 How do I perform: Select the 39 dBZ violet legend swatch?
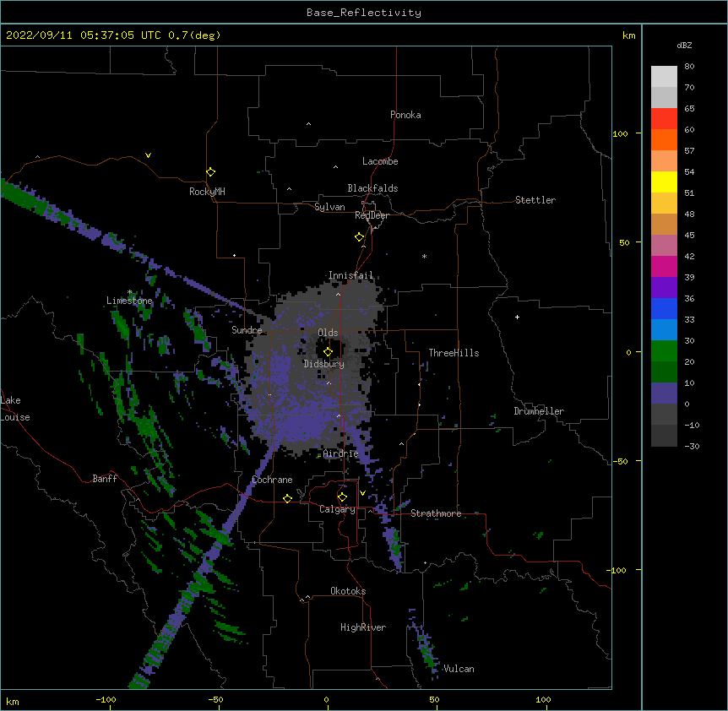(664, 287)
